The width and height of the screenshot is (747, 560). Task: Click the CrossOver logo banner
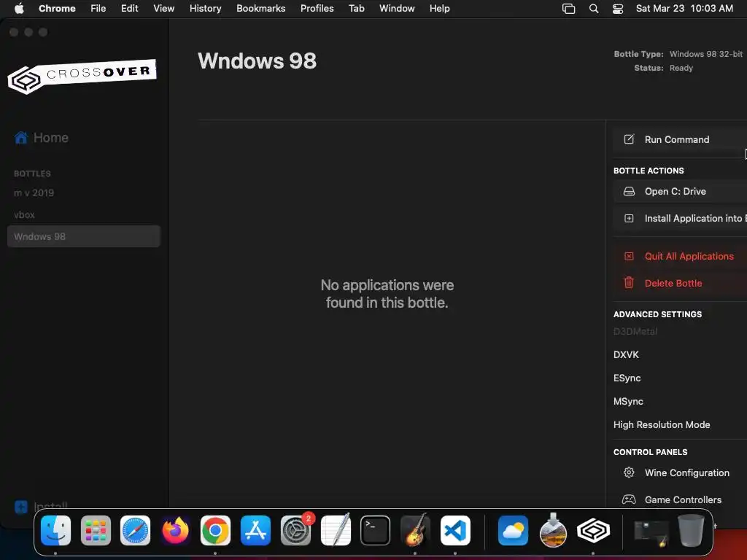pyautogui.click(x=82, y=76)
